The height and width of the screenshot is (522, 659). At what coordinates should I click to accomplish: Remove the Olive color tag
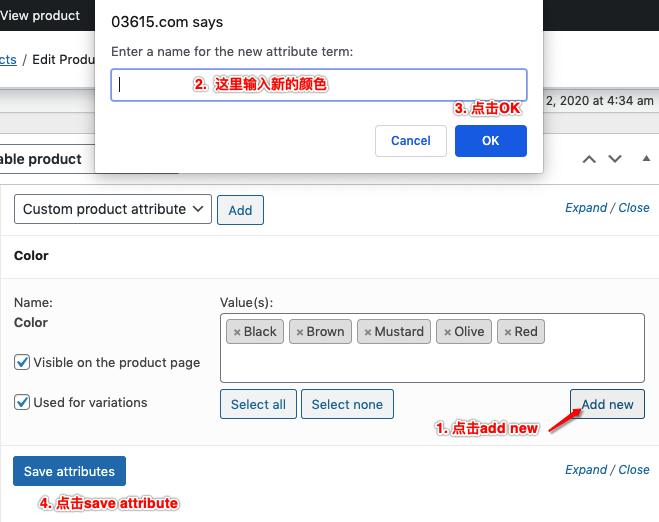(x=447, y=332)
